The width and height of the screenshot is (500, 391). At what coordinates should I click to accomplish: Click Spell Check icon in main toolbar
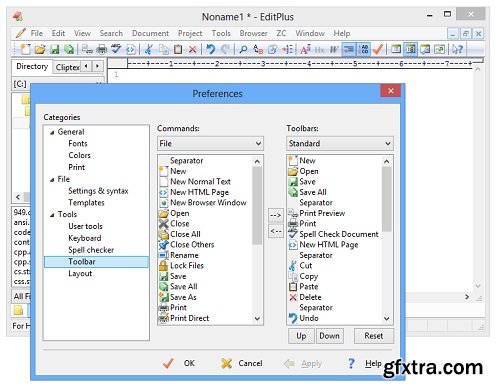[x=116, y=49]
